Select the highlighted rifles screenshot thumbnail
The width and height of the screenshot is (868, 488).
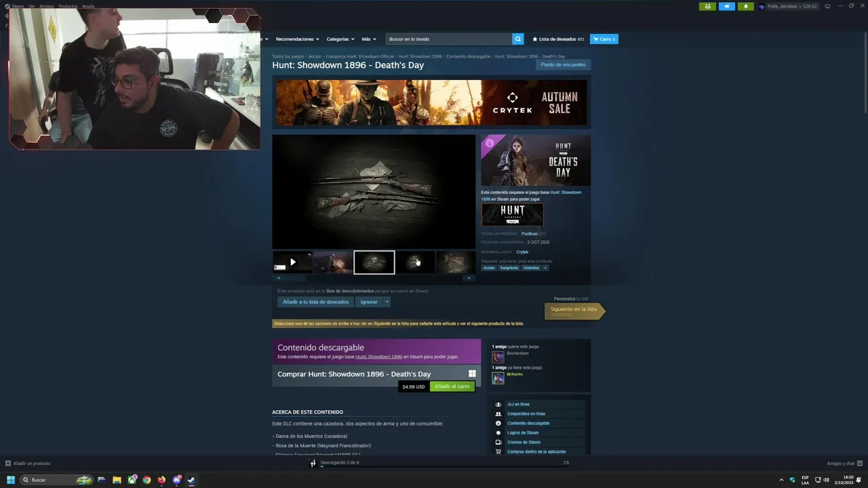point(374,262)
